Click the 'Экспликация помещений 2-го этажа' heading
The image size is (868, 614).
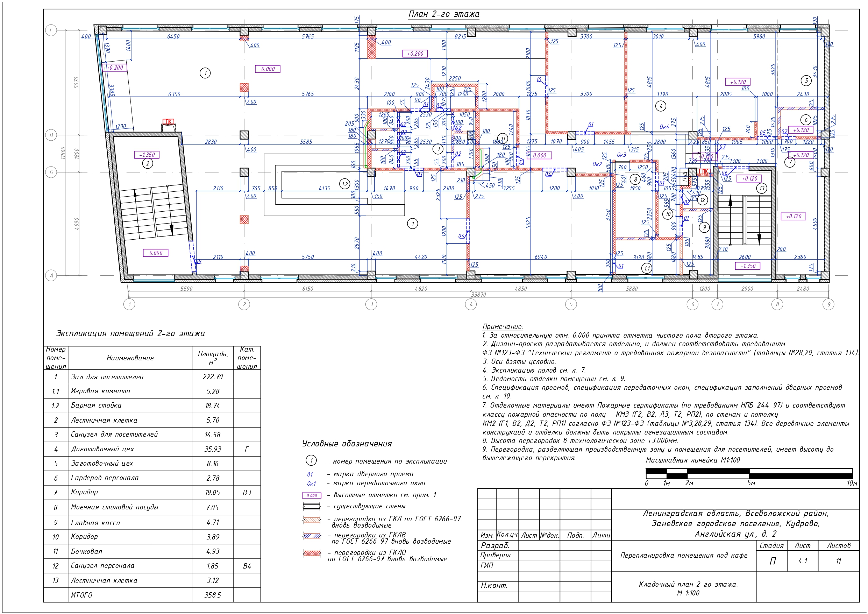click(x=130, y=334)
